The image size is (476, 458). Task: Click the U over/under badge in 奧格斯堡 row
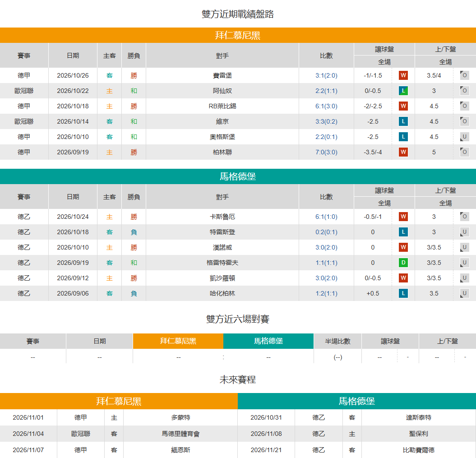pyautogui.click(x=464, y=137)
